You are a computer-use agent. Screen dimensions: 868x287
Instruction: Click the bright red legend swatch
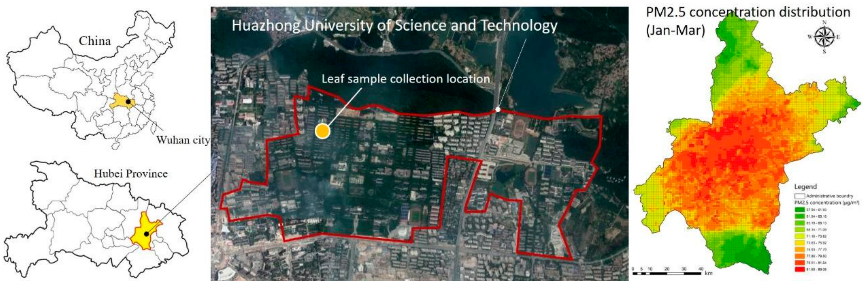(x=800, y=270)
